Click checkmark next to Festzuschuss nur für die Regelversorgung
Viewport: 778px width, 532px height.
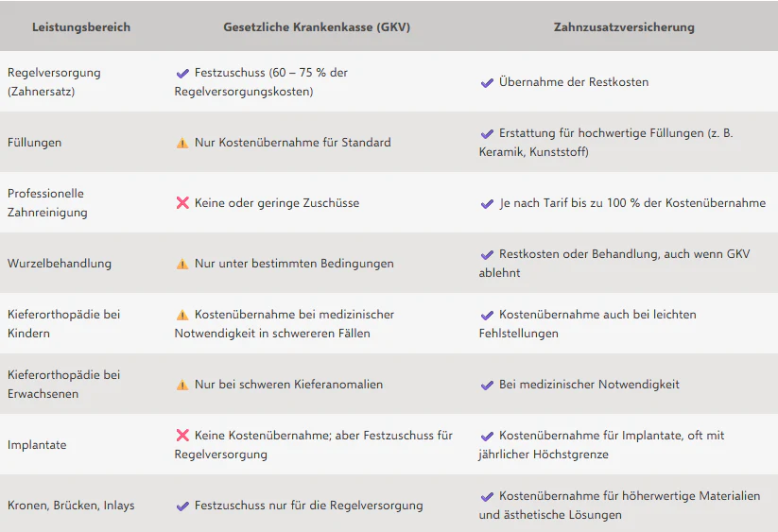pyautogui.click(x=182, y=506)
